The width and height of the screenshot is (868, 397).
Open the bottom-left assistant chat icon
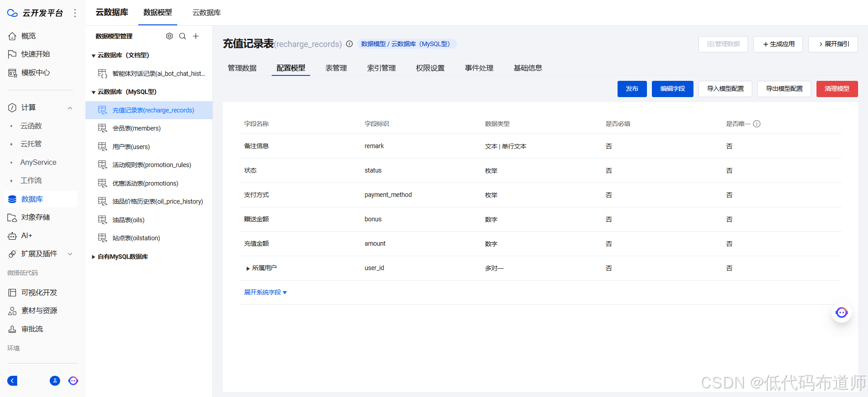pyautogui.click(x=73, y=381)
